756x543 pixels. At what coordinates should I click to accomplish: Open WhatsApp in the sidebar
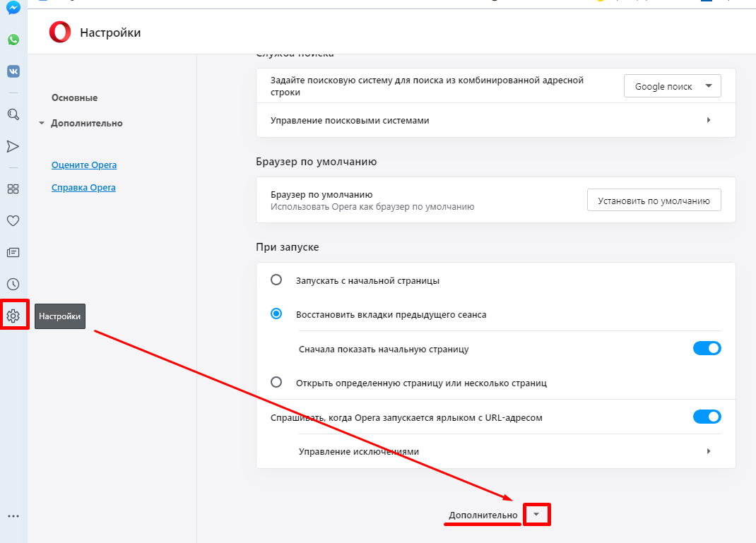13,40
